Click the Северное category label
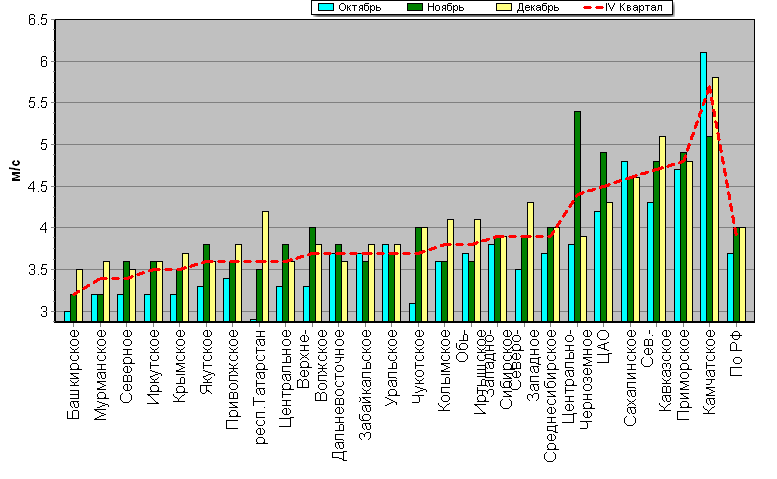This screenshot has height=479, width=777. click(x=126, y=366)
